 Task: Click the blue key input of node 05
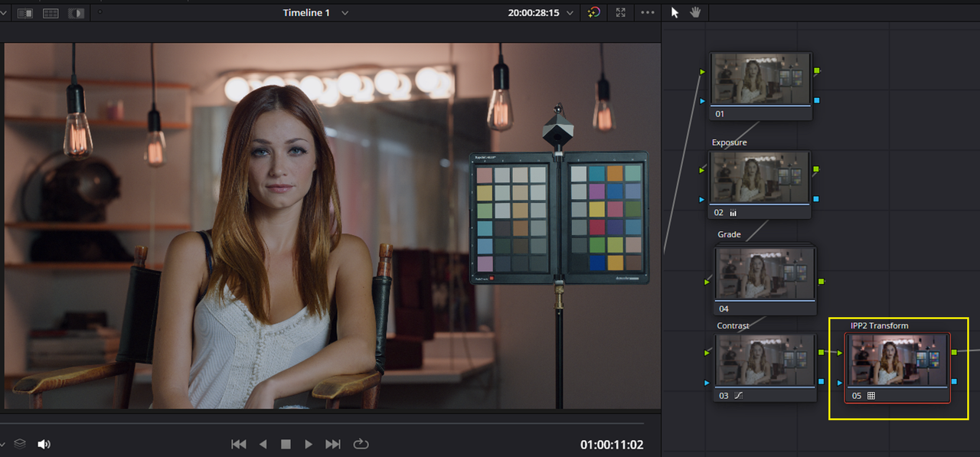point(840,381)
